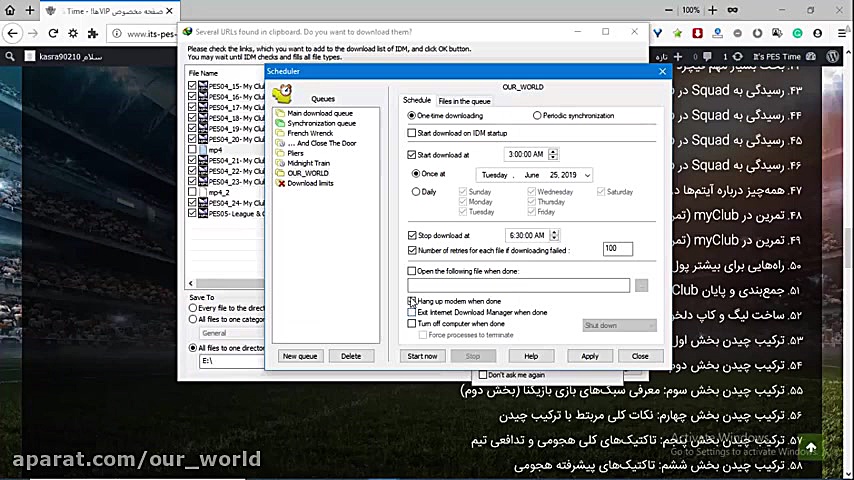Check Don't ask me again box
Image resolution: width=854 pixels, height=480 pixels.
click(483, 375)
